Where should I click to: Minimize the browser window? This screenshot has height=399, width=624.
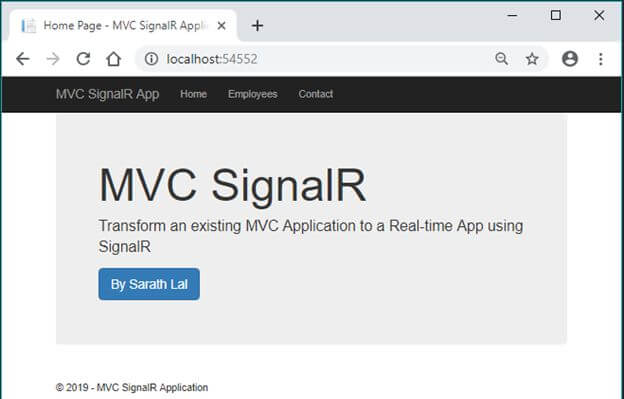tap(513, 16)
